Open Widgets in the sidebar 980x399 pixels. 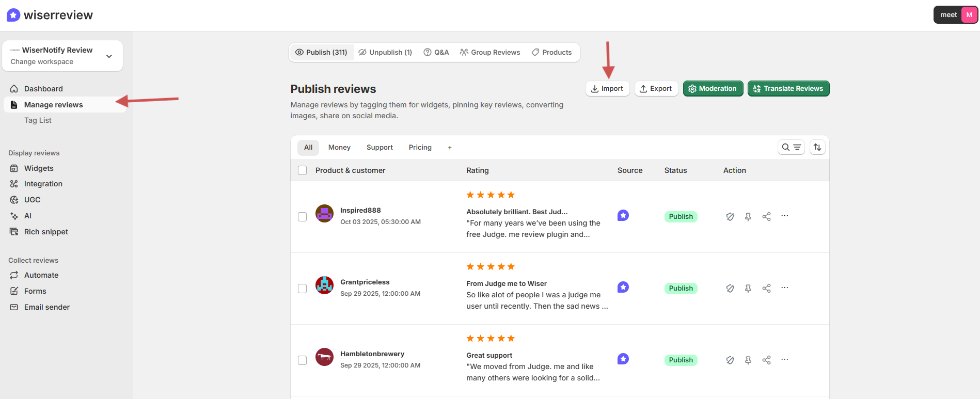[39, 168]
